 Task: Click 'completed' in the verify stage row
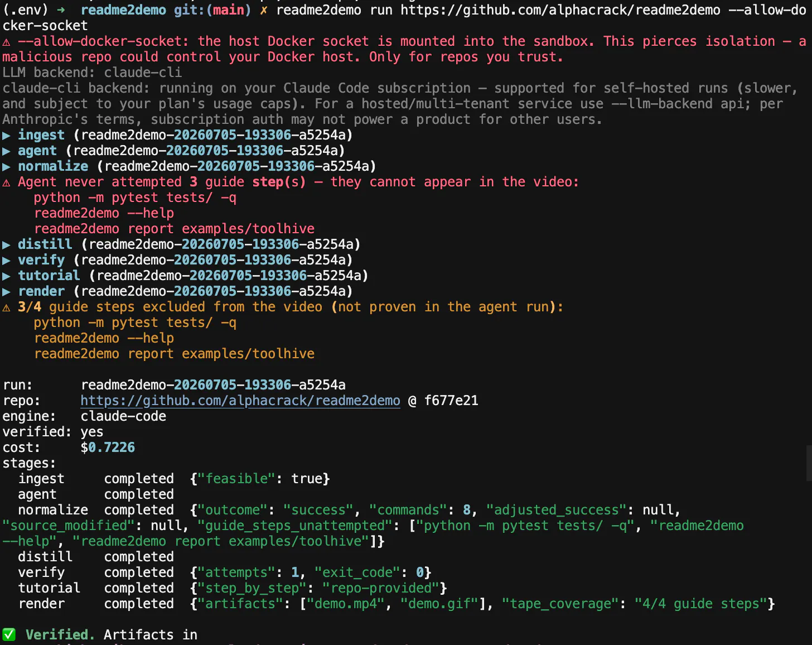point(139,572)
